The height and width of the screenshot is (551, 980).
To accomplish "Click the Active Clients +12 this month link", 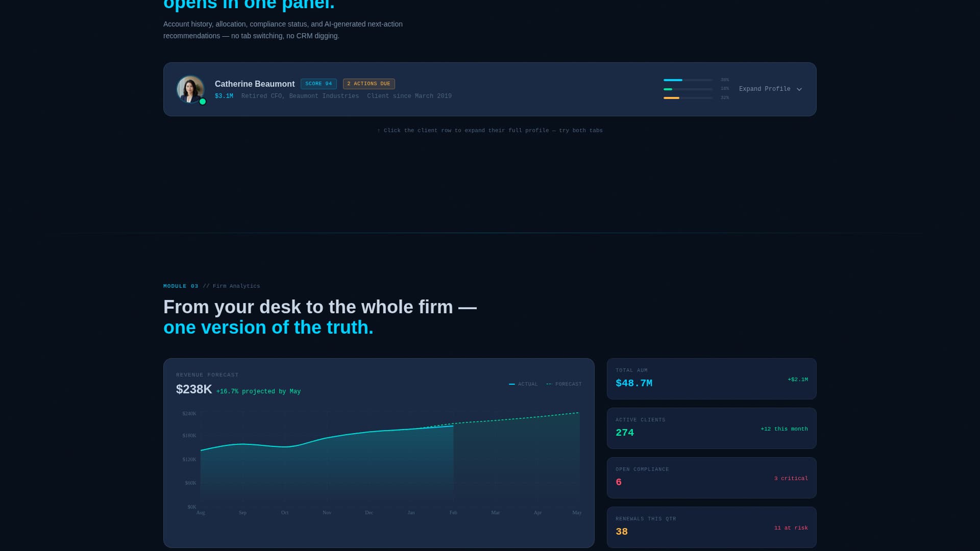I will [784, 429].
